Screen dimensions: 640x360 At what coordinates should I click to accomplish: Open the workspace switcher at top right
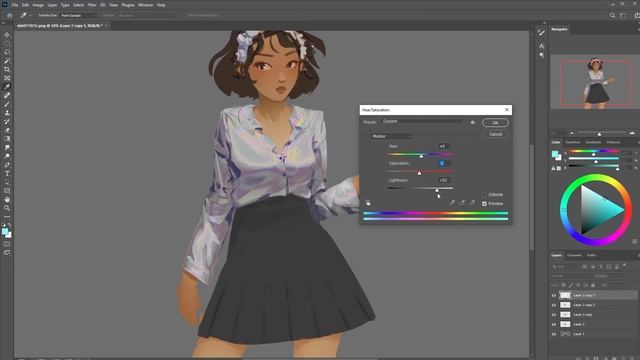coord(622,16)
